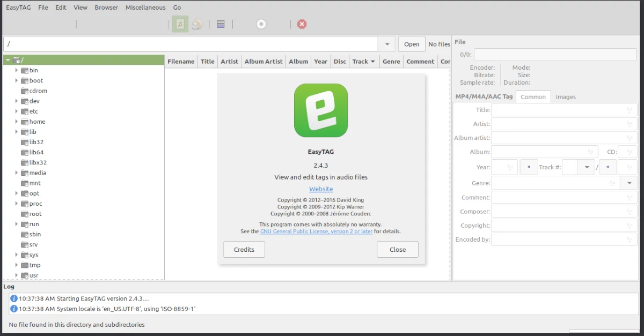
Task: Expand the boot folder
Action: click(x=17, y=80)
